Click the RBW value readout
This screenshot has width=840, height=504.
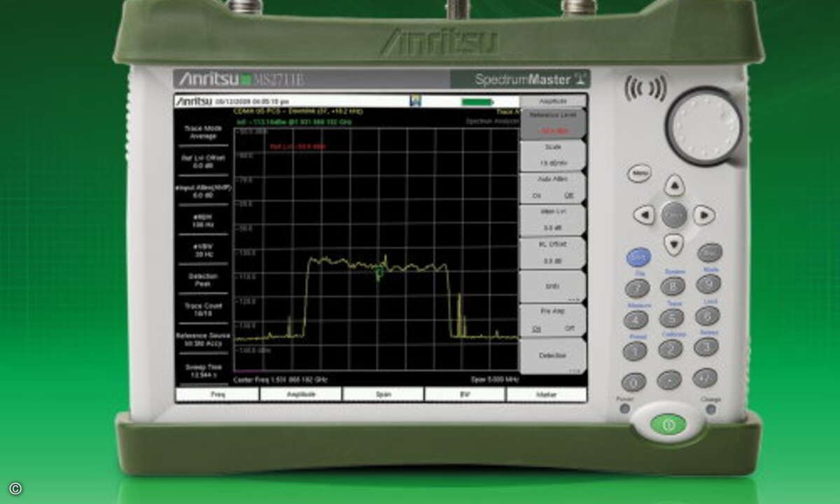tap(202, 221)
